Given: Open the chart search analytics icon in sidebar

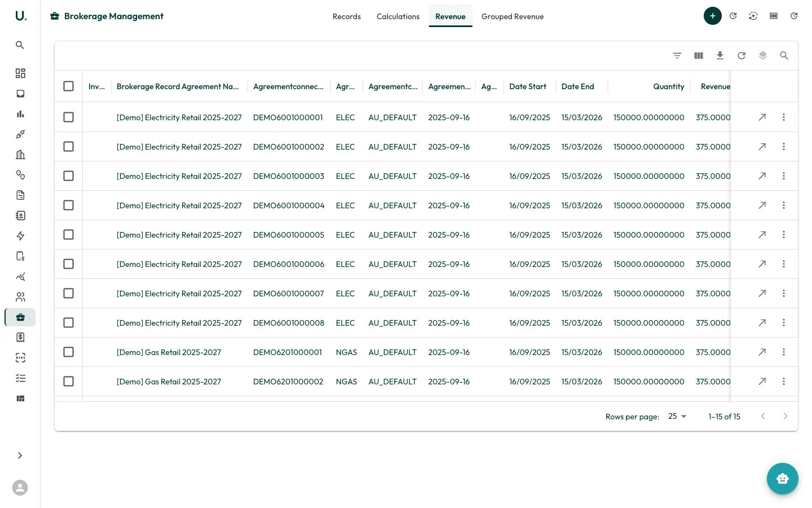Looking at the screenshot, I should click(20, 277).
